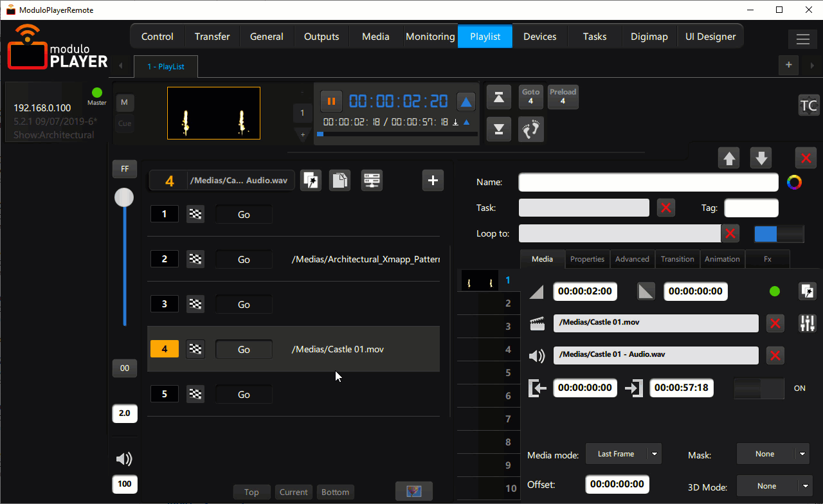This screenshot has width=823, height=504.
Task: Click the out-point bracket icon
Action: (634, 388)
